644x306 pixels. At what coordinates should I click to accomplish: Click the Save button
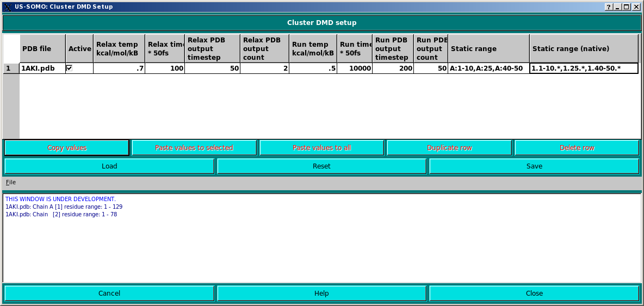pyautogui.click(x=534, y=166)
